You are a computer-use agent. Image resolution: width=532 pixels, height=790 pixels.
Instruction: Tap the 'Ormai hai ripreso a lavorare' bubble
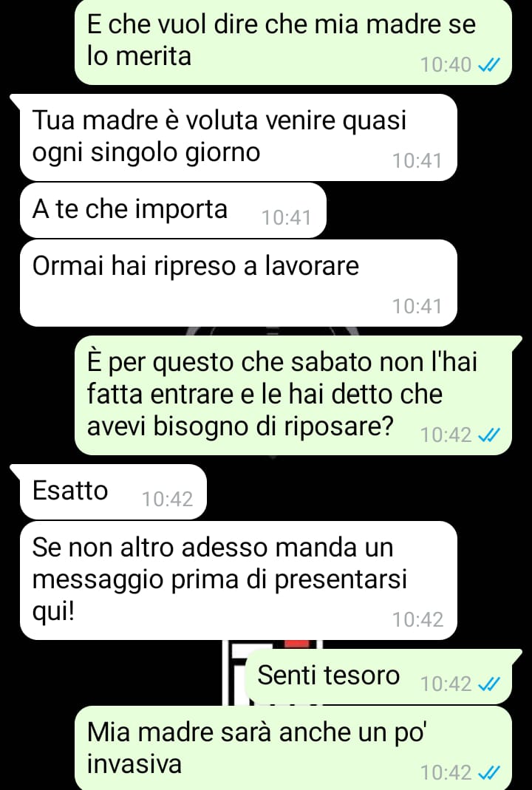pos(238,283)
